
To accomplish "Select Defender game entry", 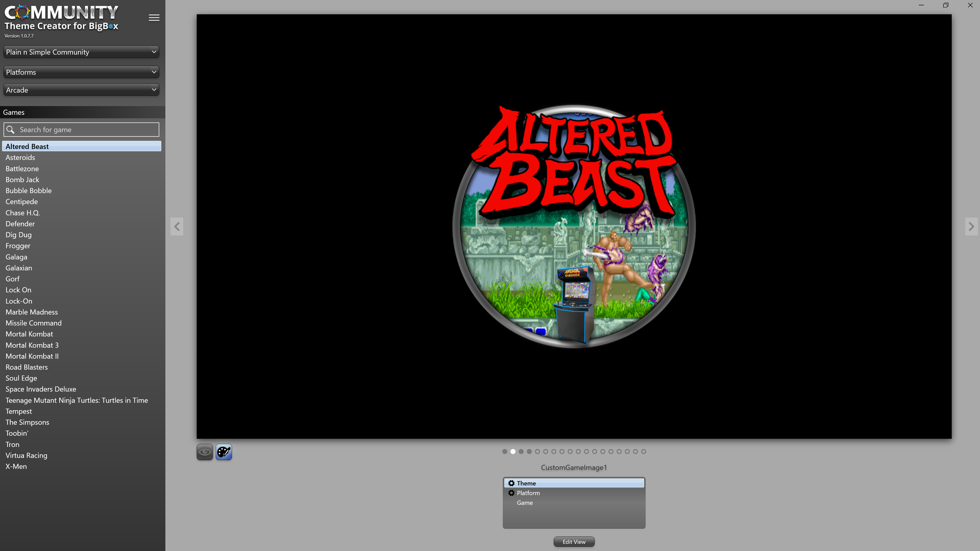I will point(81,224).
